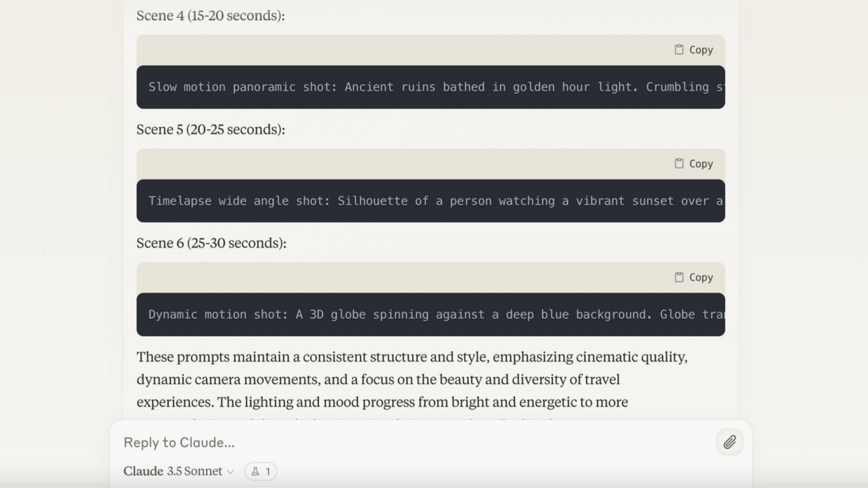Screen dimensions: 868x488
Task: Click the clipboard icon above Scene 5 prompt
Action: tap(679, 164)
